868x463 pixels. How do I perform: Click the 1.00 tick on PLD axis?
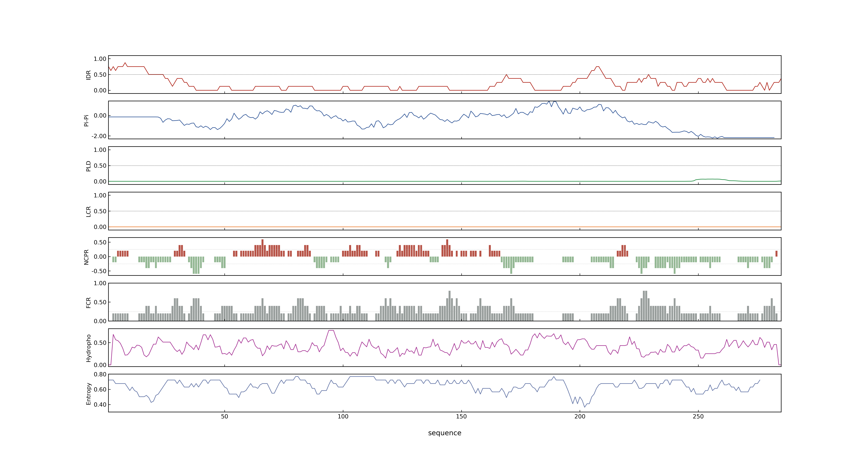point(100,150)
